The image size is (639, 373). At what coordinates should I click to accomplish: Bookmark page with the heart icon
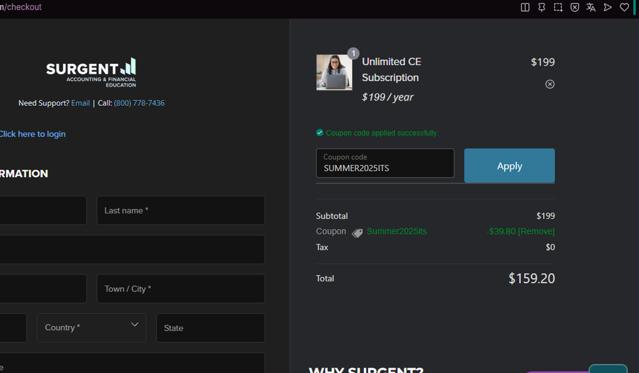(624, 7)
